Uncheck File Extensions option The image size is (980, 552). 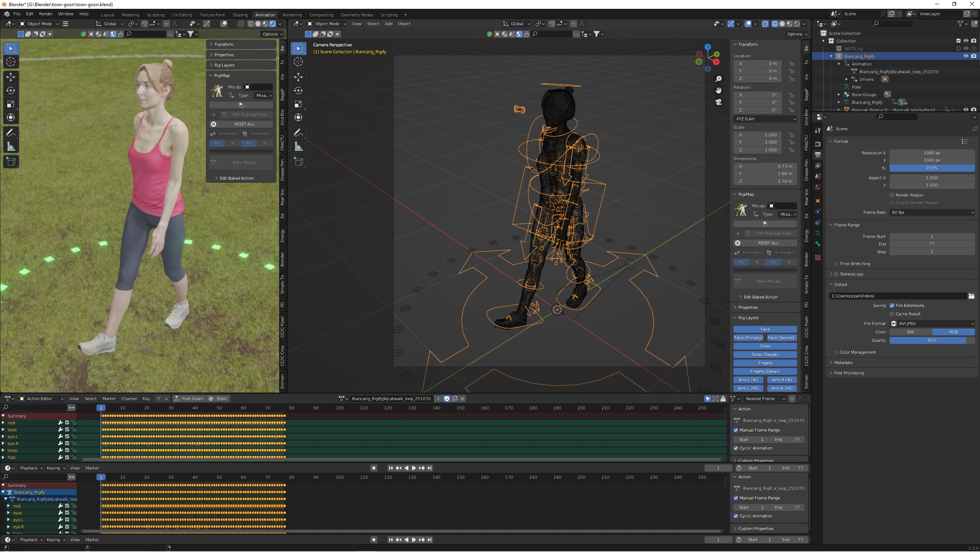click(892, 306)
